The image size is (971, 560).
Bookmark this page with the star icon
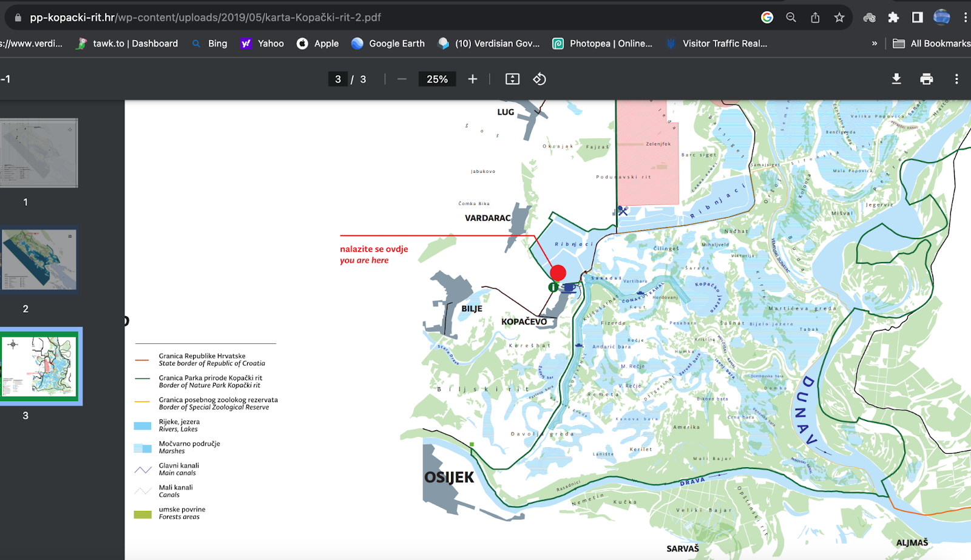tap(839, 18)
